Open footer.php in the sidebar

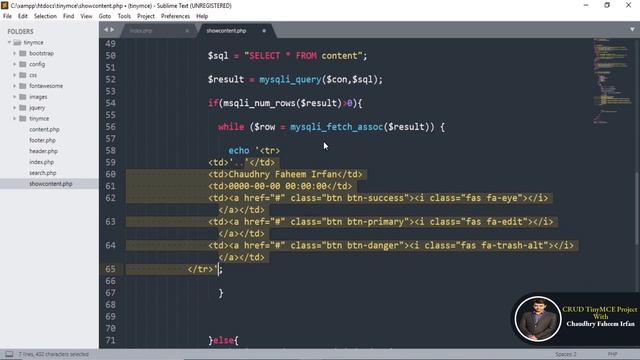pyautogui.click(x=42, y=140)
